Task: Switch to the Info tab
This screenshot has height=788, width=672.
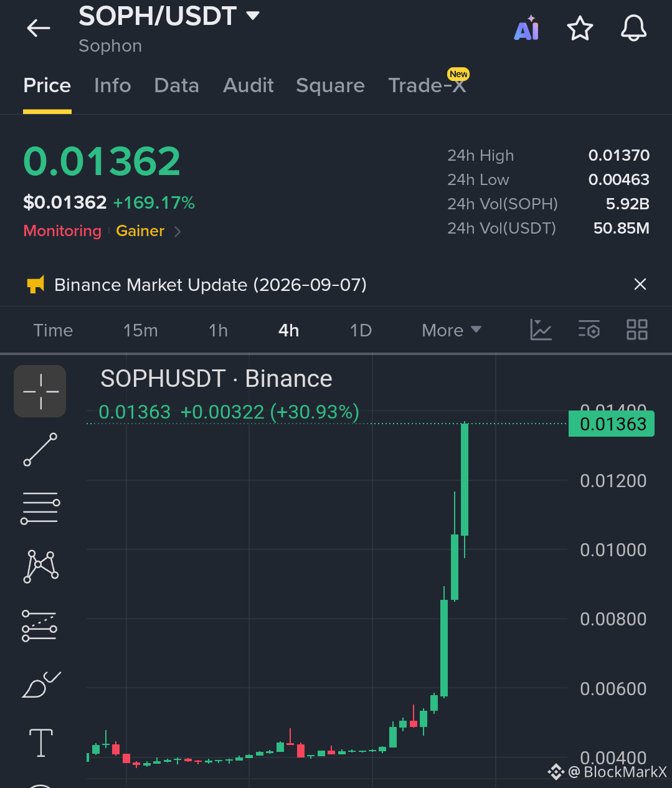Action: pyautogui.click(x=113, y=85)
